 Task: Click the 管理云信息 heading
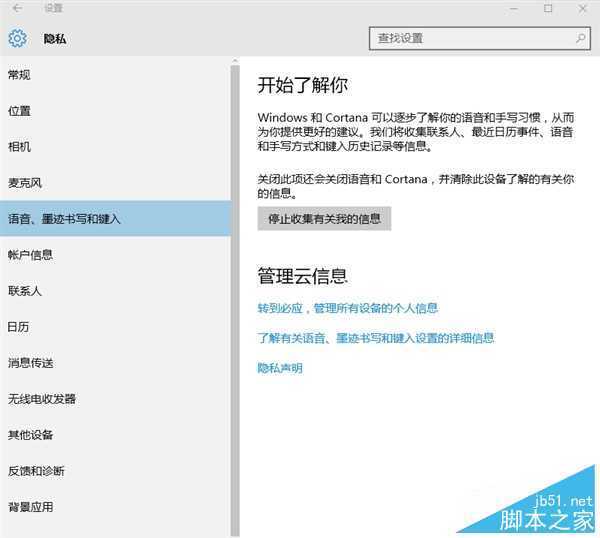pos(302,276)
